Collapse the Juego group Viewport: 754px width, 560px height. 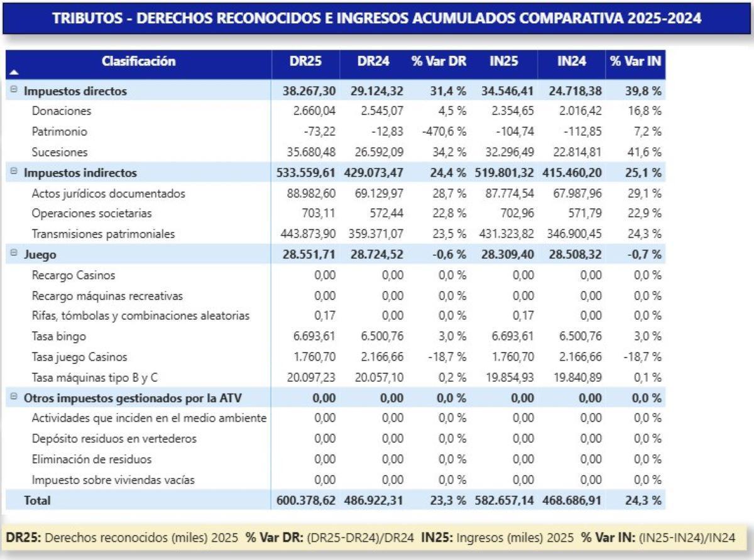pyautogui.click(x=14, y=255)
